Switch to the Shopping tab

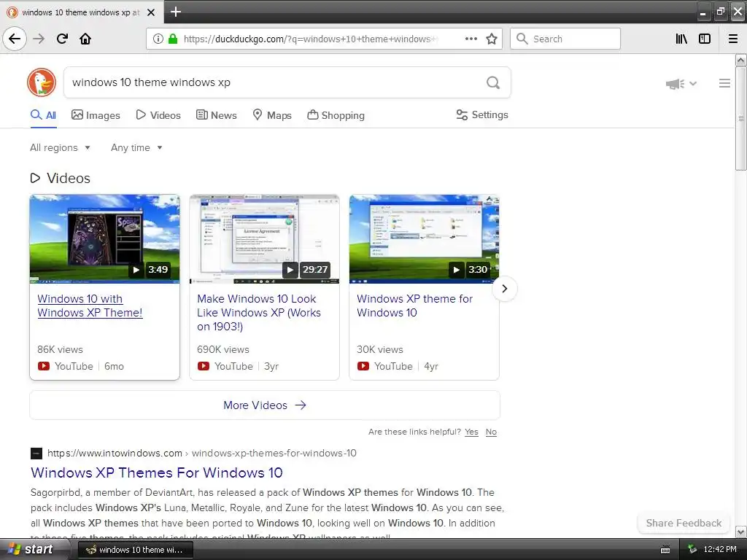pyautogui.click(x=336, y=115)
